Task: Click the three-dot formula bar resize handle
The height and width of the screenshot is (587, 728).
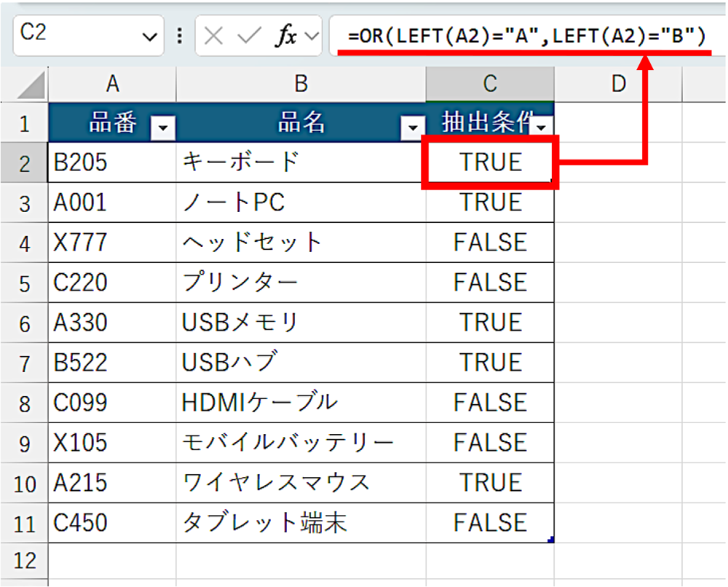Action: point(180,36)
